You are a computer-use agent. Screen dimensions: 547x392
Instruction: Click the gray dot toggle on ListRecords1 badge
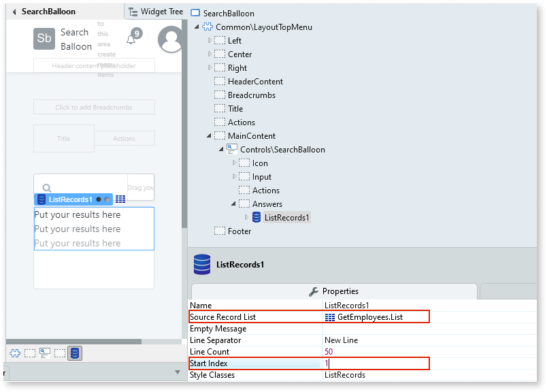point(107,199)
